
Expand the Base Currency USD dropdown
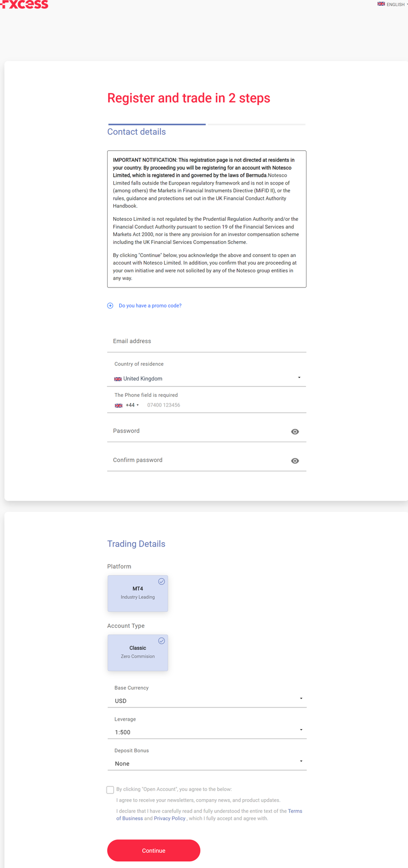coord(207,701)
